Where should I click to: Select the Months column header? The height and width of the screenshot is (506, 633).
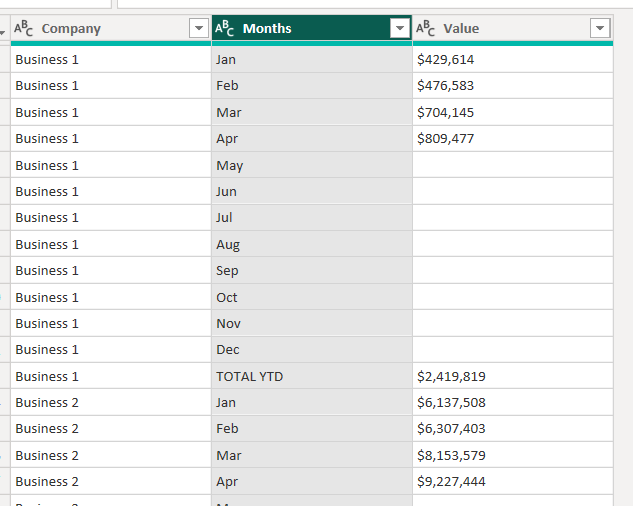coord(312,28)
